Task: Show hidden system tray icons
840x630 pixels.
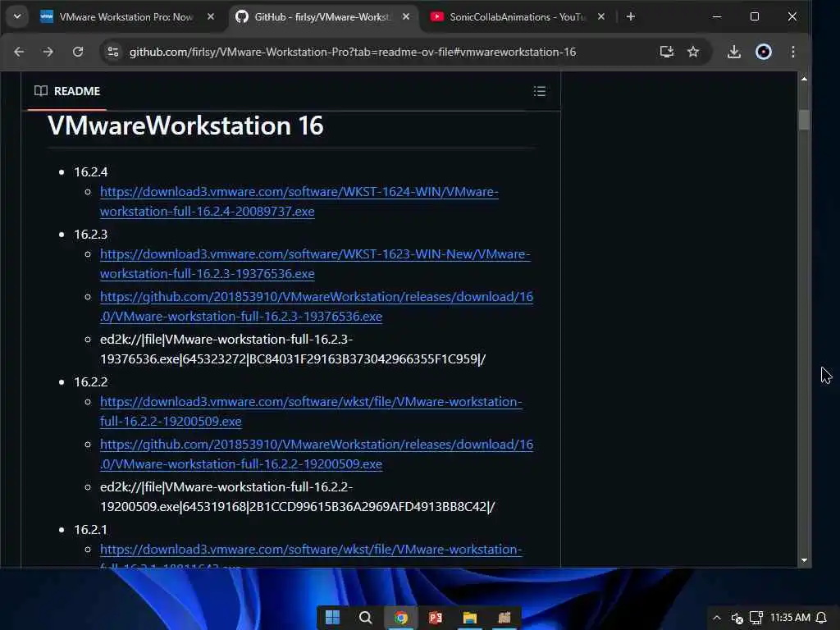Action: coord(717,618)
